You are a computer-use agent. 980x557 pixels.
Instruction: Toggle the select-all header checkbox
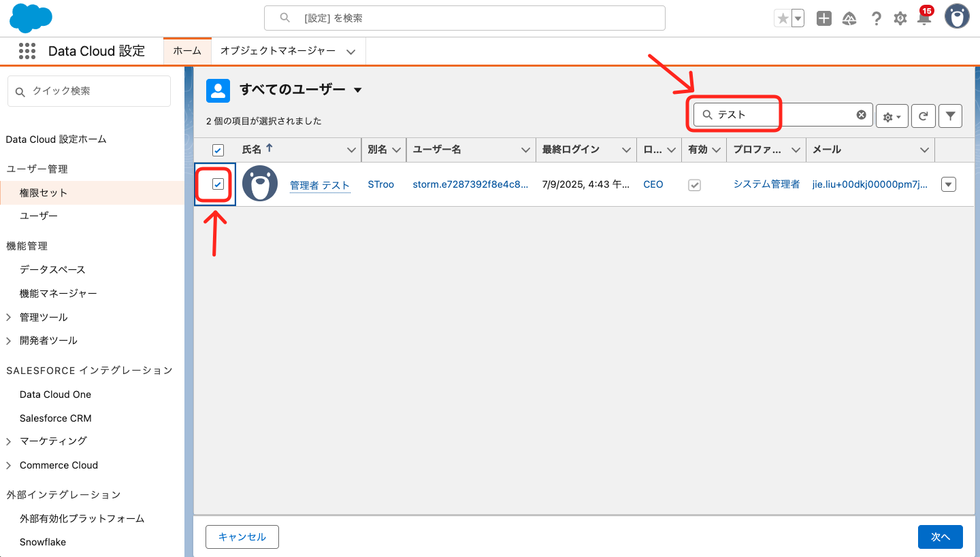218,150
